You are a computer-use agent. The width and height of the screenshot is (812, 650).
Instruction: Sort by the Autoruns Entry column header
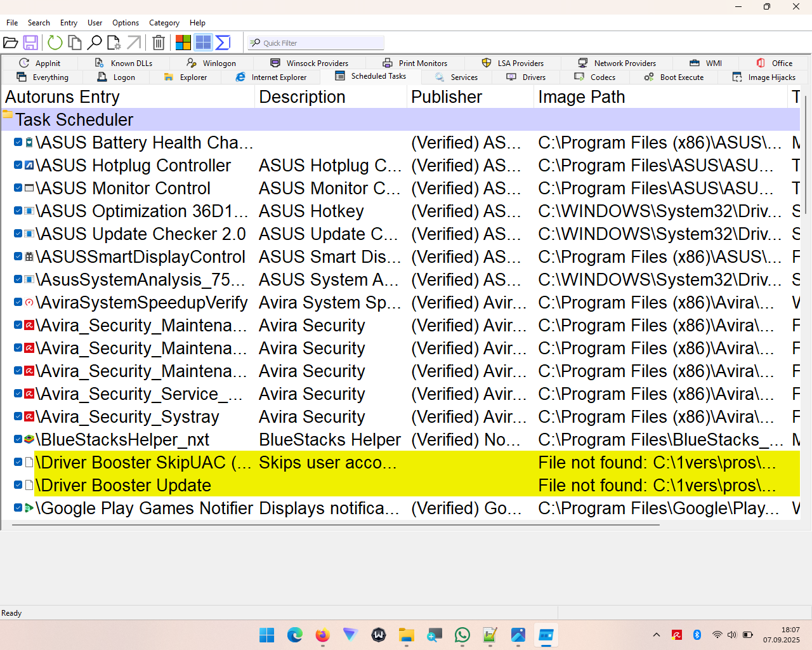pyautogui.click(x=128, y=96)
